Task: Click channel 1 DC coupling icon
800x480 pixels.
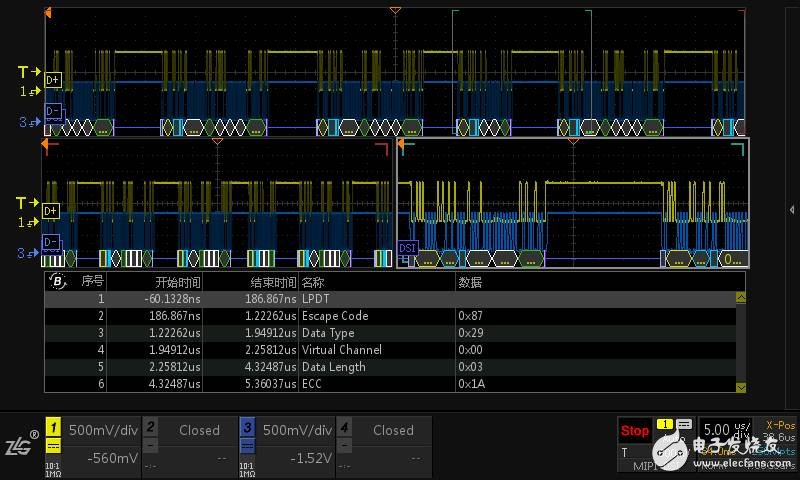Action: point(54,446)
